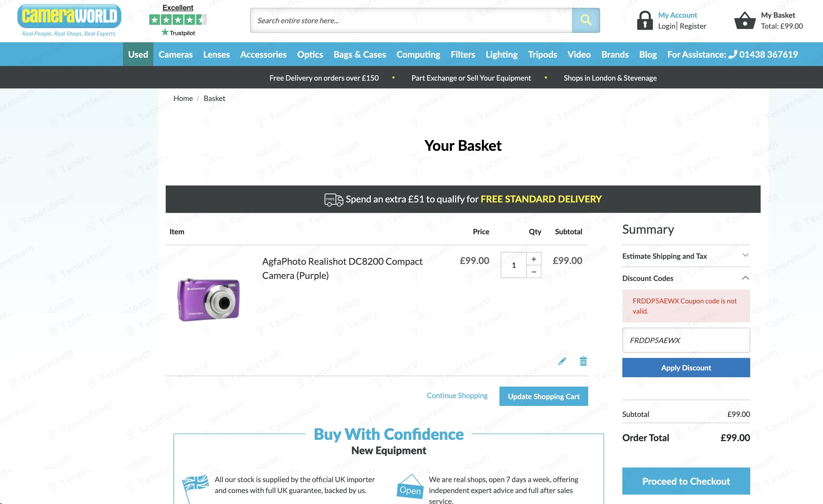Image resolution: width=823 pixels, height=504 pixels.
Task: Click the CameraWorld logo
Action: pyautogui.click(x=69, y=20)
